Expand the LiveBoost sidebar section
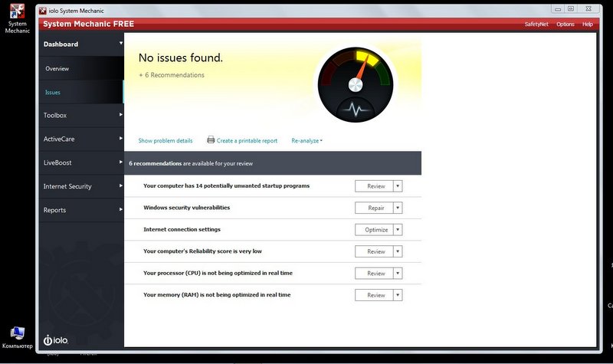The height and width of the screenshot is (364, 613). tap(121, 162)
